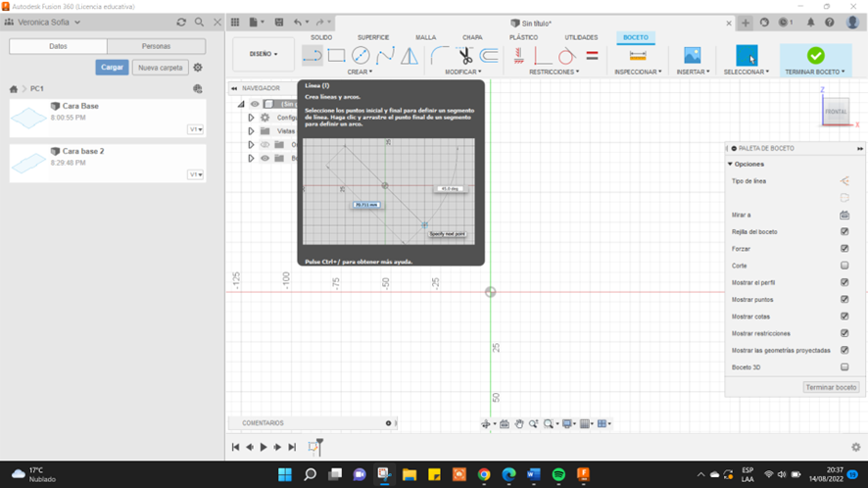Enable the Corte checkbox
The height and width of the screenshot is (488, 868).
(844, 266)
